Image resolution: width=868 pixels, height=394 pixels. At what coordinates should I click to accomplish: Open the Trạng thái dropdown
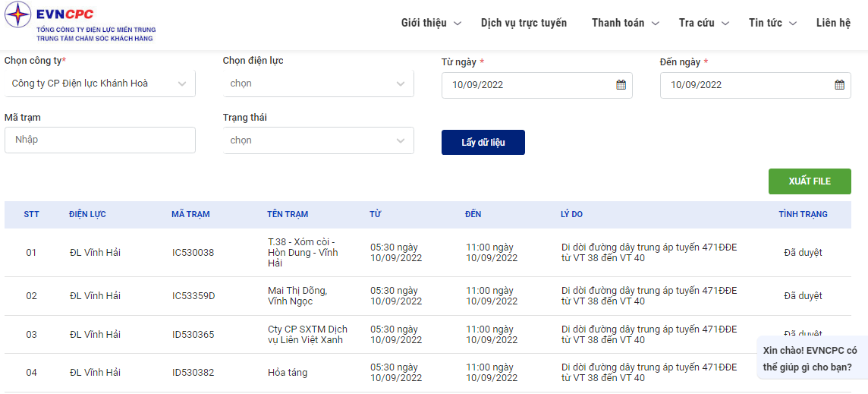(319, 140)
